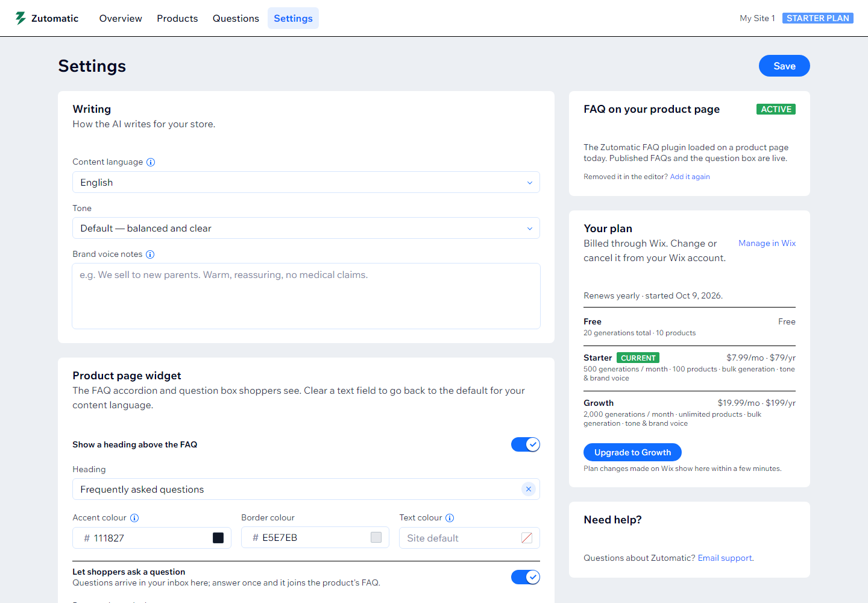The height and width of the screenshot is (603, 868).
Task: Click the ACTIVE status badge
Action: (776, 109)
